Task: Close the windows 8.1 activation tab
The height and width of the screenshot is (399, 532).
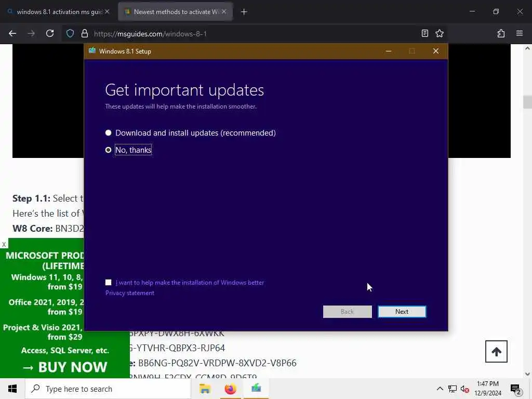Action: [x=107, y=11]
